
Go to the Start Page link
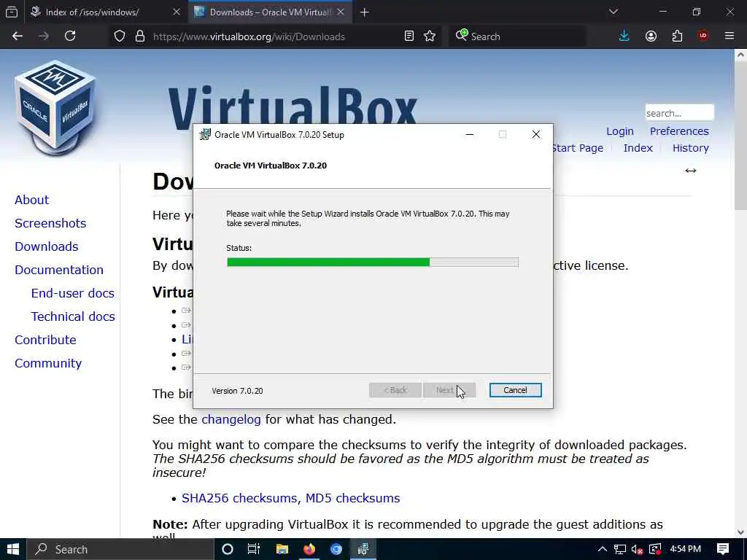pyautogui.click(x=578, y=147)
